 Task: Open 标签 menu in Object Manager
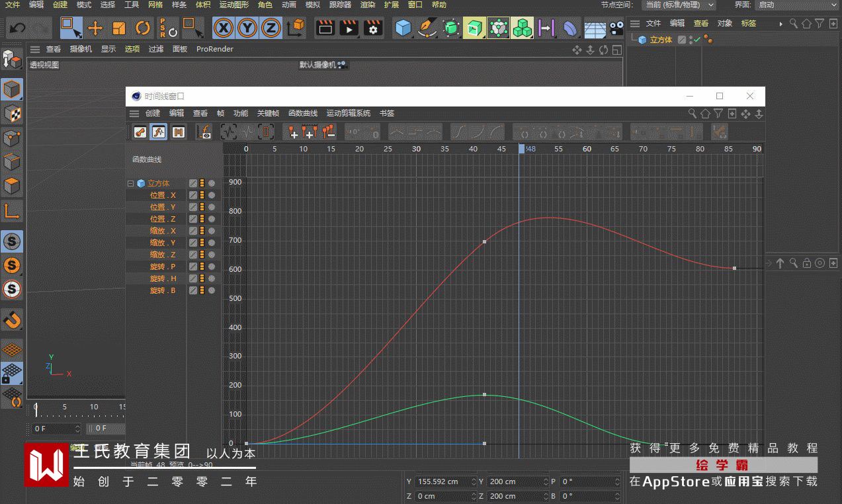tap(748, 23)
